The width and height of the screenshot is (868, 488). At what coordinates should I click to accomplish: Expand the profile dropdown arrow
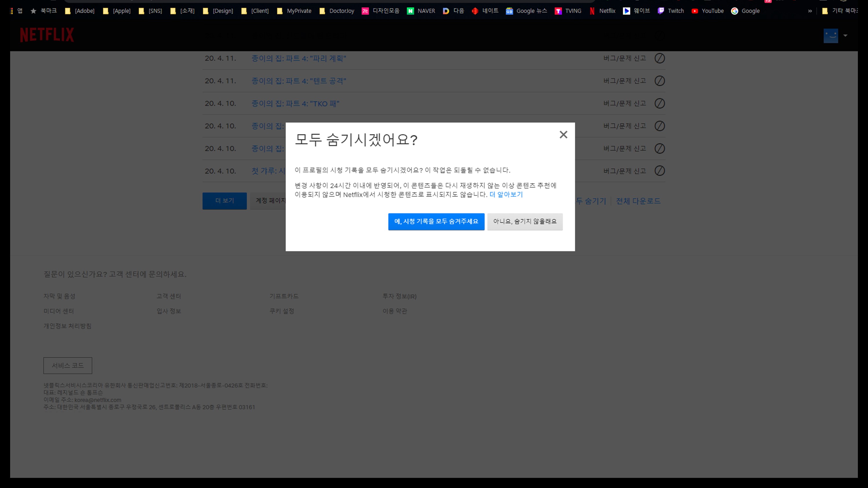point(845,35)
